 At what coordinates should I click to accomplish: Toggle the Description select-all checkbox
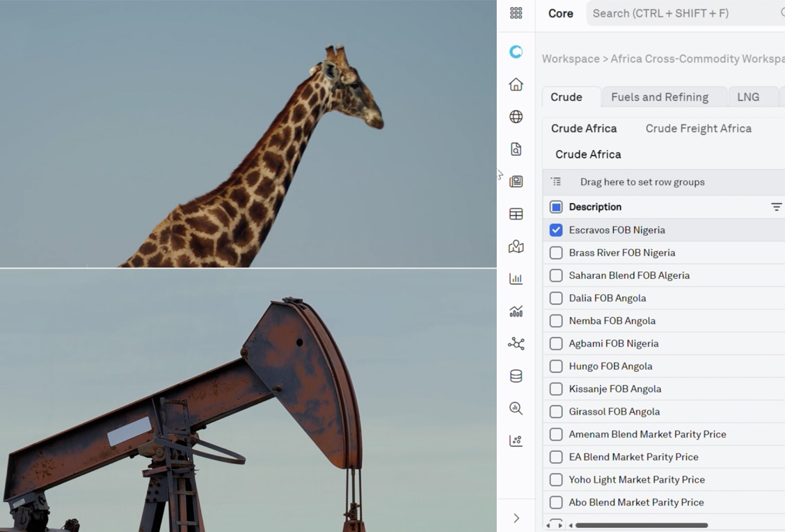click(556, 207)
